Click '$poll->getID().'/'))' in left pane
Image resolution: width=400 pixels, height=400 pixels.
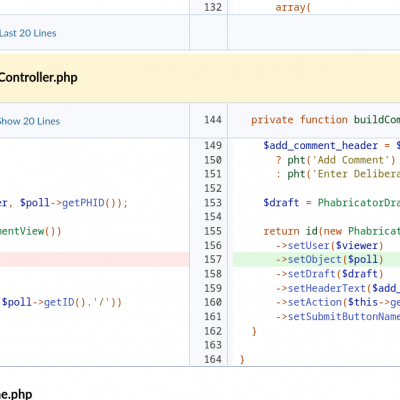tap(61, 302)
